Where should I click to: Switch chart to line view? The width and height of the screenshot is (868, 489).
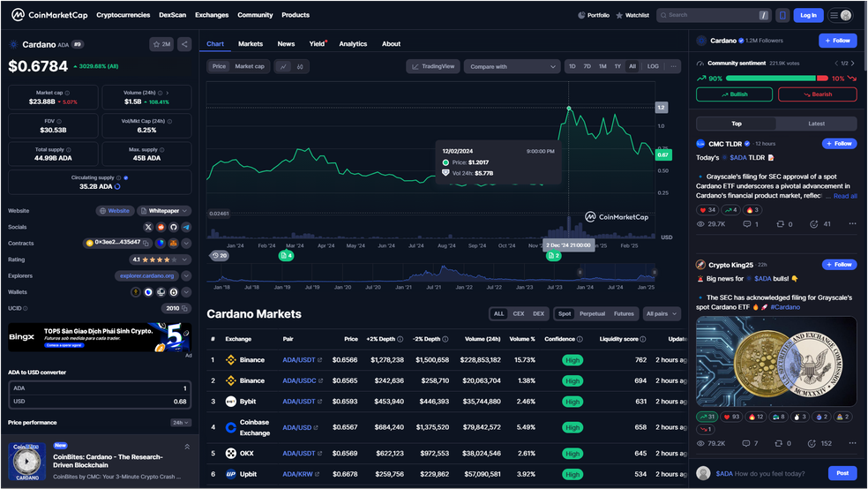(283, 66)
